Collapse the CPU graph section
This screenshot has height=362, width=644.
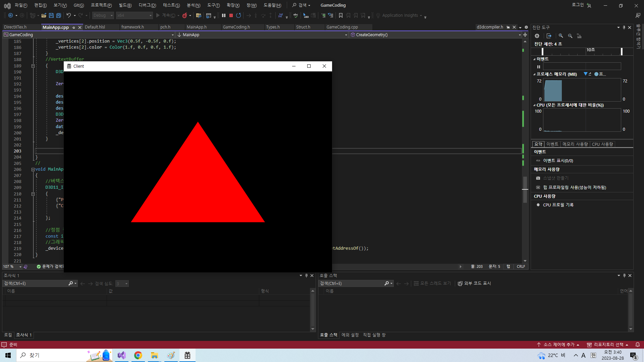[534, 105]
